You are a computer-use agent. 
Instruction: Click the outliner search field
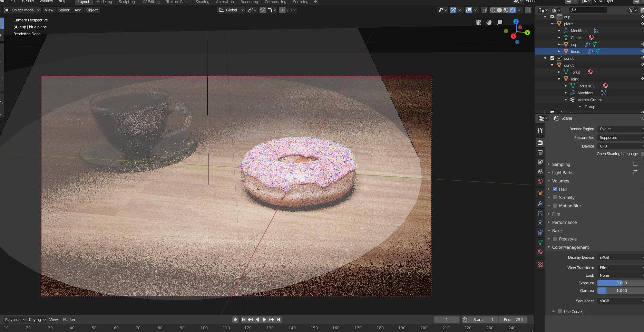(x=588, y=10)
